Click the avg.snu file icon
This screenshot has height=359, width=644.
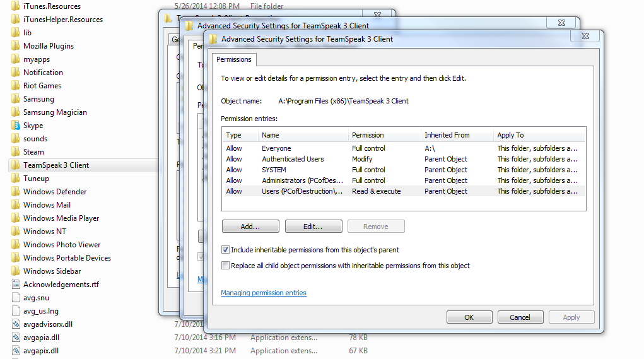(16, 297)
